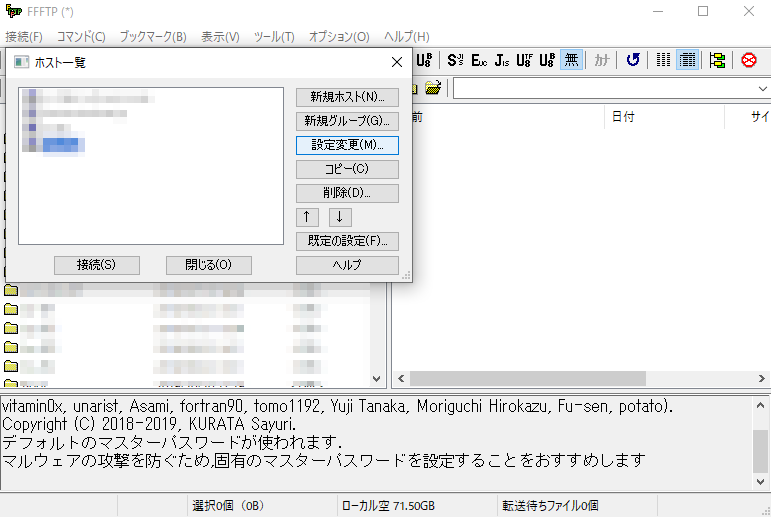771x517 pixels.
Task: Select the highlighted host in list
Action: (62, 146)
